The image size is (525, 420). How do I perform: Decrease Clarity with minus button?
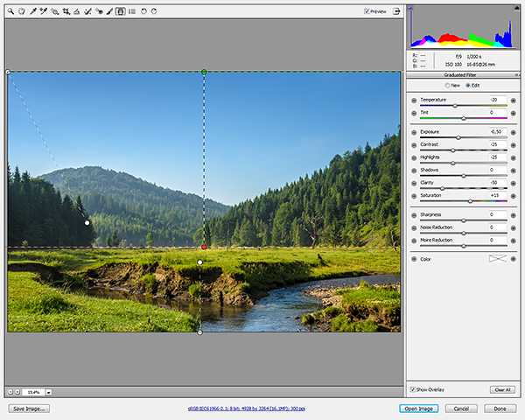point(414,184)
